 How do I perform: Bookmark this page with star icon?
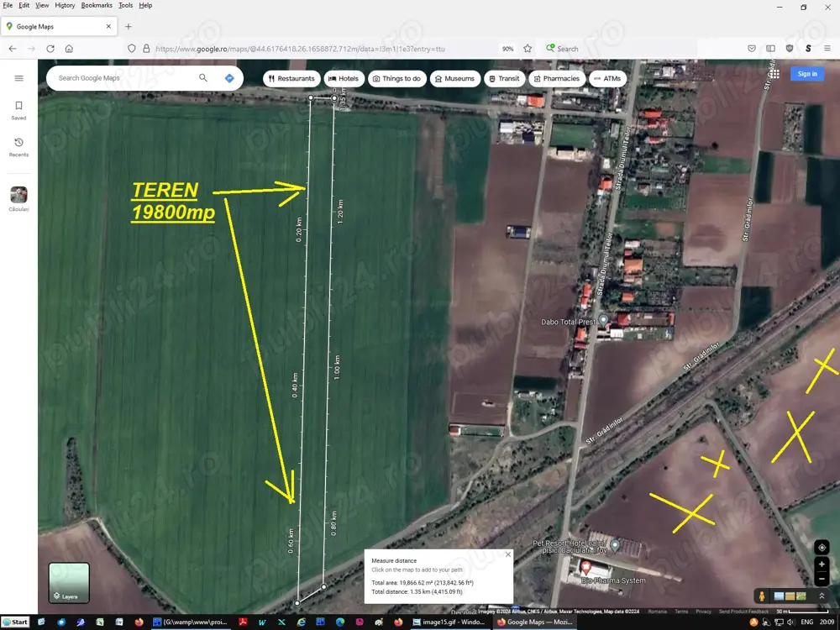(528, 49)
